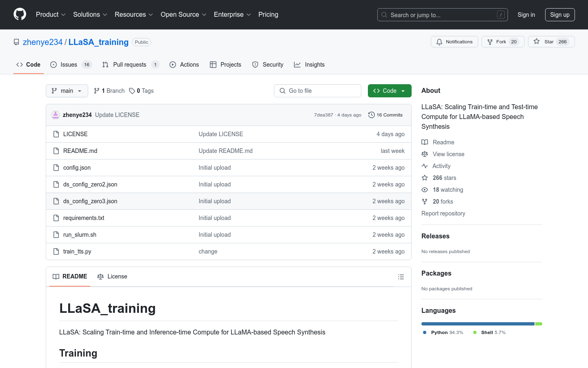Screen dimensions: 588x368
Task: Switch to the Insights tab
Action: (310, 65)
